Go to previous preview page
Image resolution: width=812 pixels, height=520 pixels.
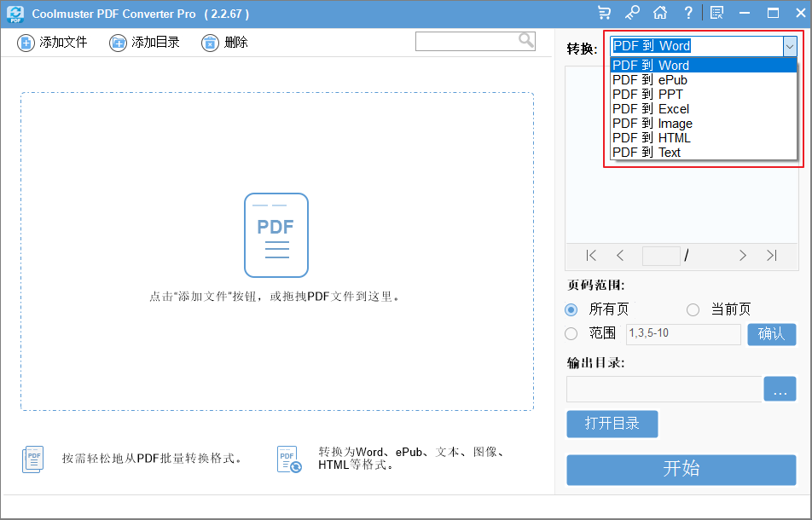coord(620,256)
